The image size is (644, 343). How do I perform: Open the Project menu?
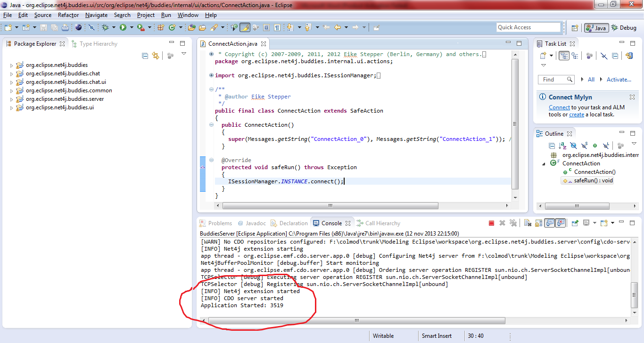pyautogui.click(x=146, y=15)
